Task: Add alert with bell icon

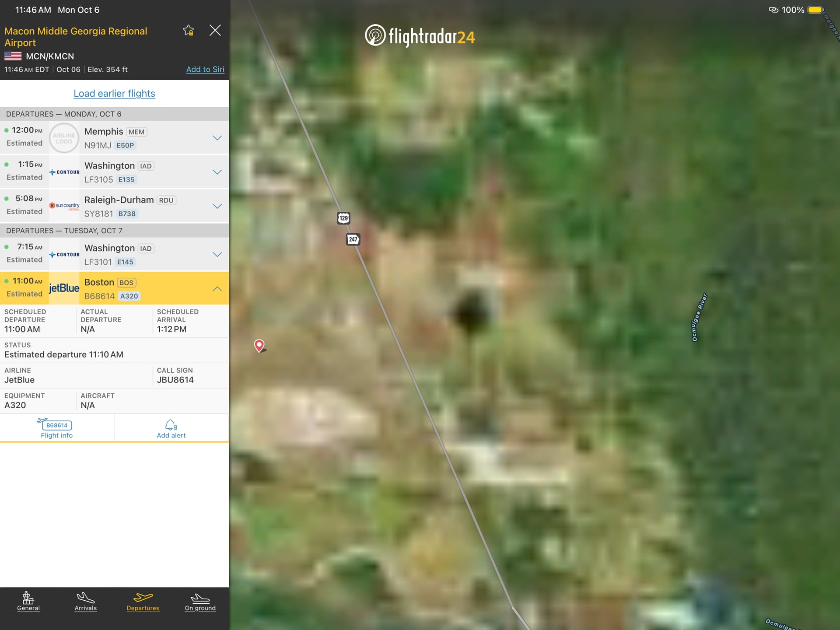Action: pyautogui.click(x=171, y=428)
